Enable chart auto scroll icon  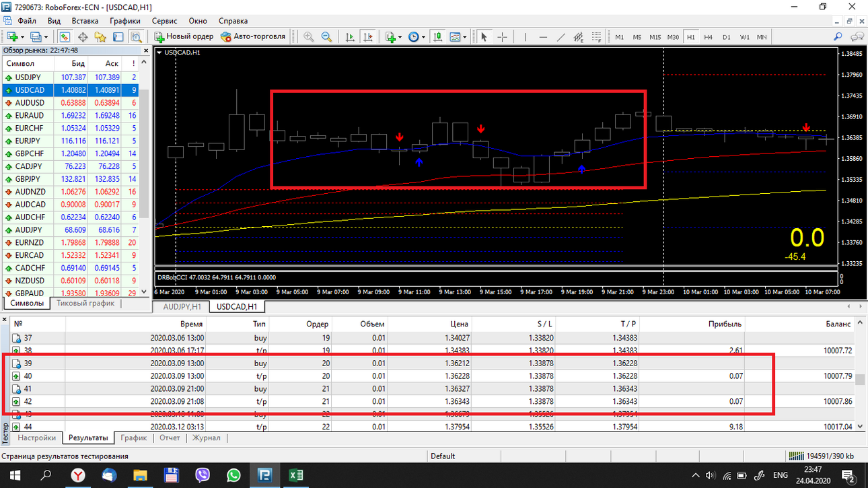pyautogui.click(x=350, y=36)
